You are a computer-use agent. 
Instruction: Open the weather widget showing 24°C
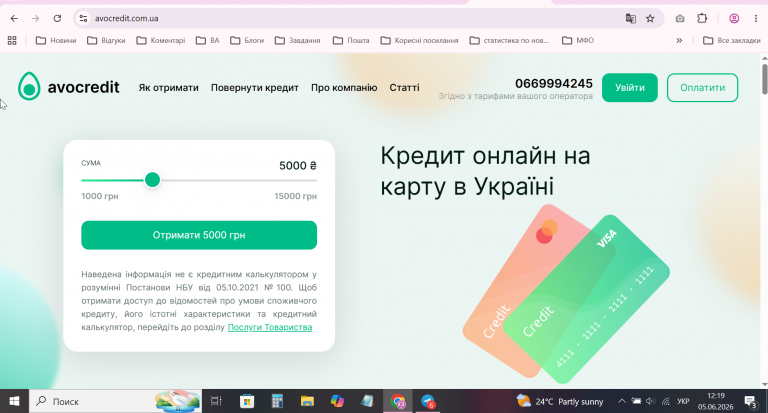pyautogui.click(x=560, y=401)
